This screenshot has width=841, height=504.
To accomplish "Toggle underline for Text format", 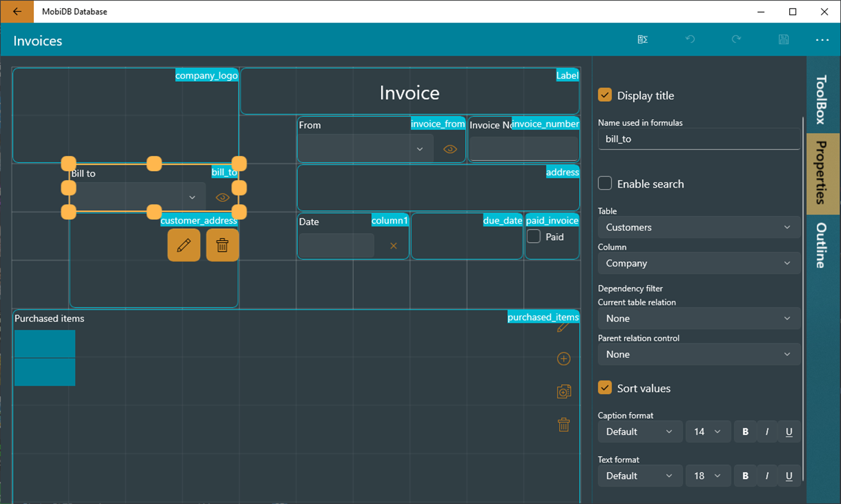I will (x=789, y=476).
